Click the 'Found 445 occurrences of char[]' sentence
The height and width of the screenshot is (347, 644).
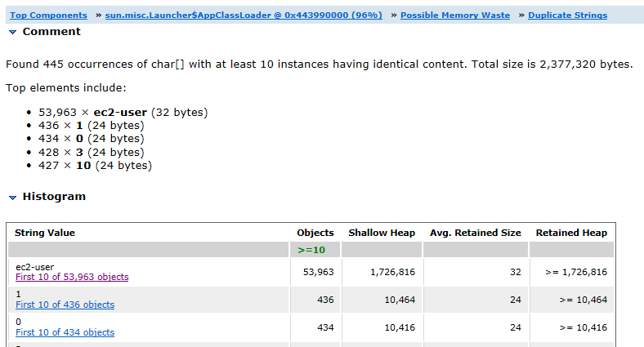click(x=319, y=65)
